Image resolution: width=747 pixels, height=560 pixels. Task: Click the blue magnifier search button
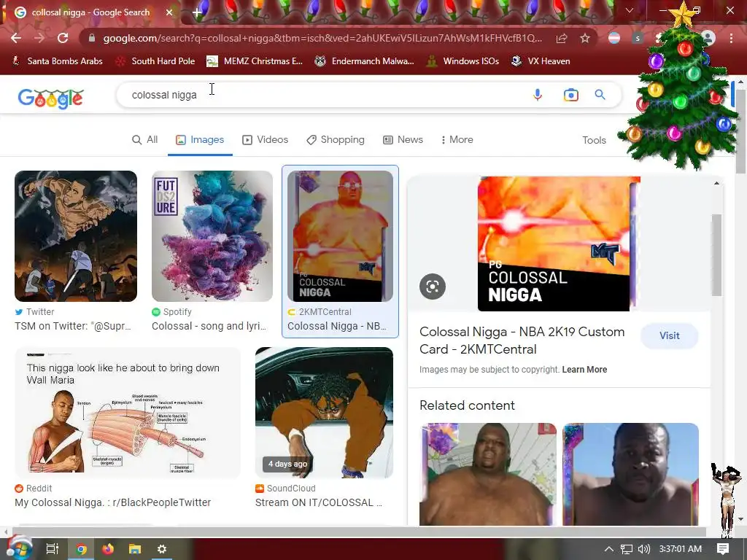tap(600, 95)
